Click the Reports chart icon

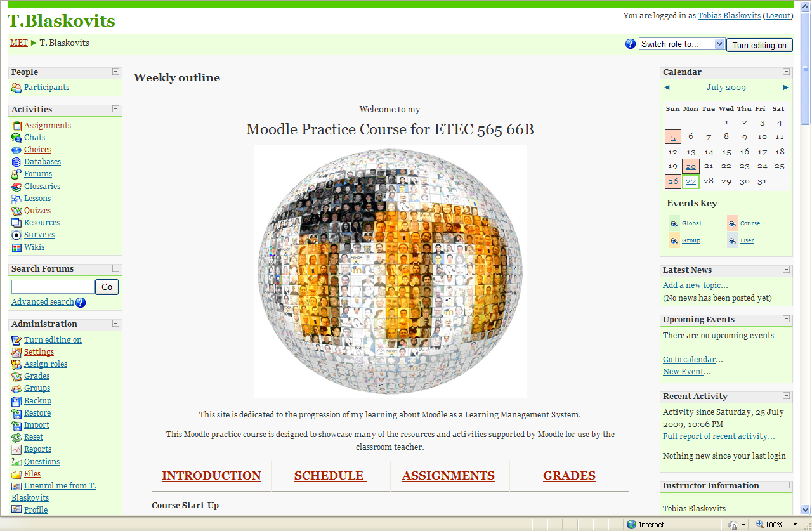(x=16, y=449)
